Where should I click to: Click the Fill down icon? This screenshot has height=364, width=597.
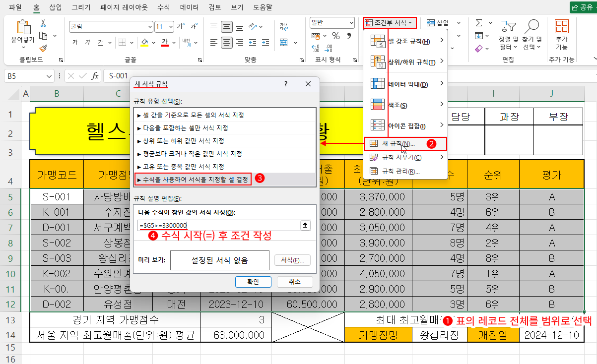pyautogui.click(x=479, y=36)
